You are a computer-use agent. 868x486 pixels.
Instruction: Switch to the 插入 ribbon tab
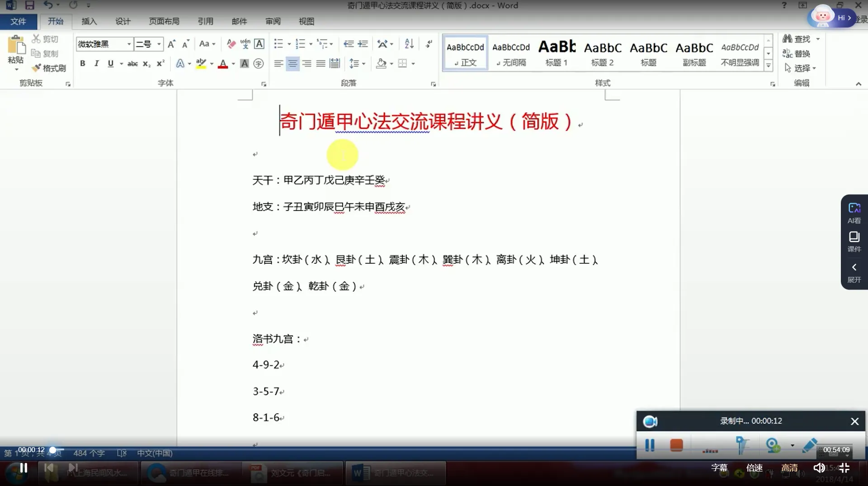pos(89,21)
